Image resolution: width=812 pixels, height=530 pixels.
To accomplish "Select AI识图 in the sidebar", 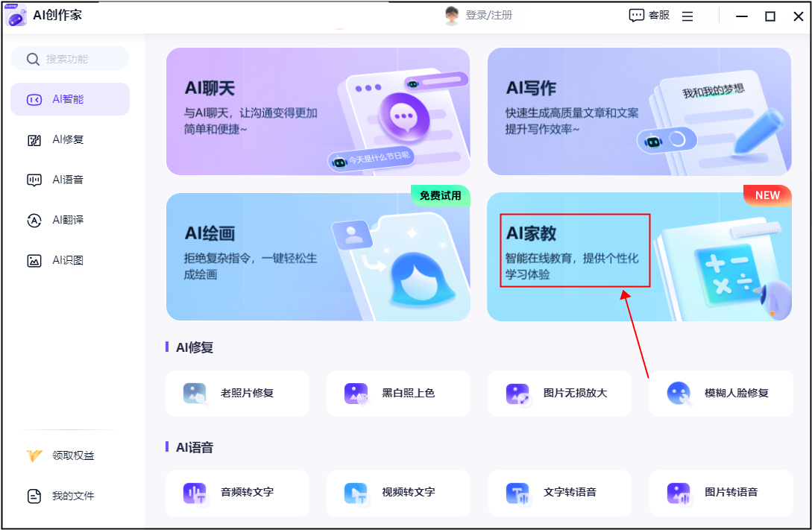I will [70, 260].
